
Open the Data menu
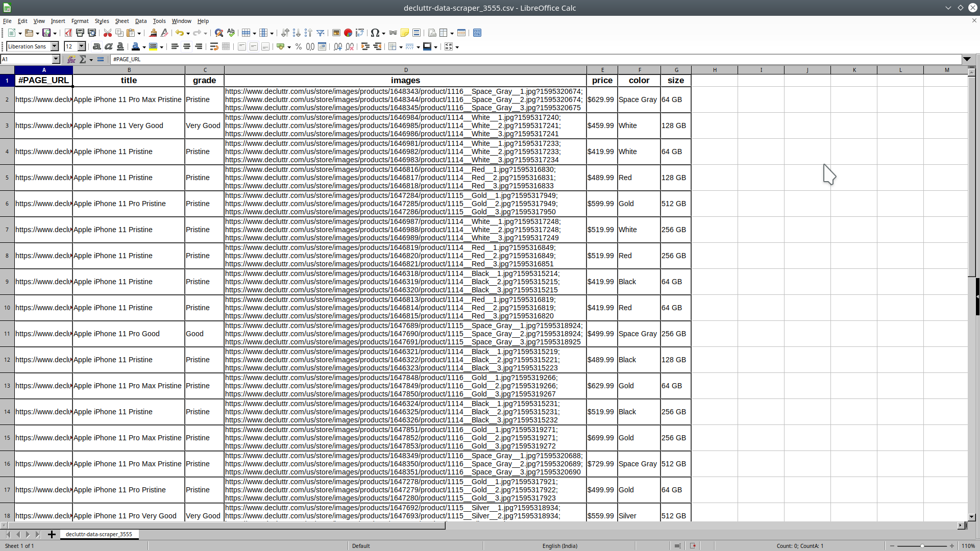(x=140, y=21)
